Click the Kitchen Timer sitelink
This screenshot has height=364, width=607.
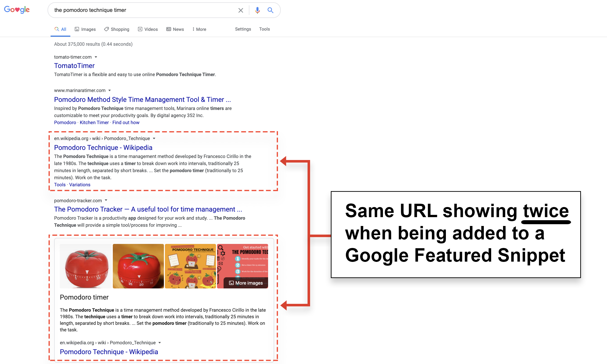pos(94,123)
